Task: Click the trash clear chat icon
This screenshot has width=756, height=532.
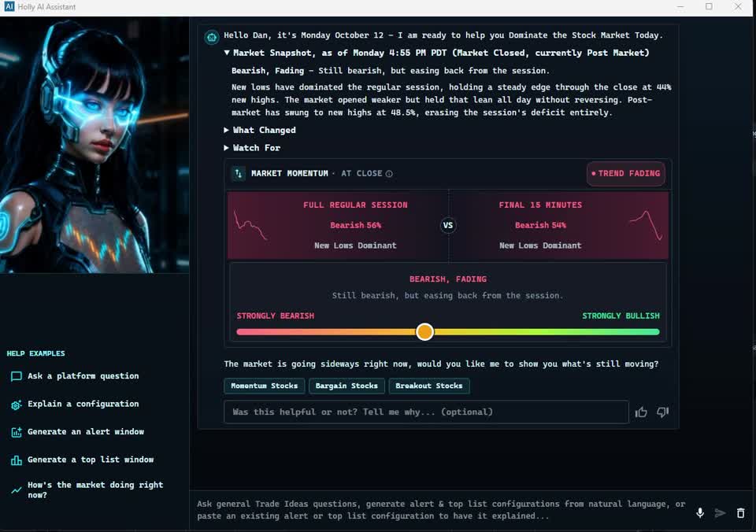Action: tap(740, 513)
